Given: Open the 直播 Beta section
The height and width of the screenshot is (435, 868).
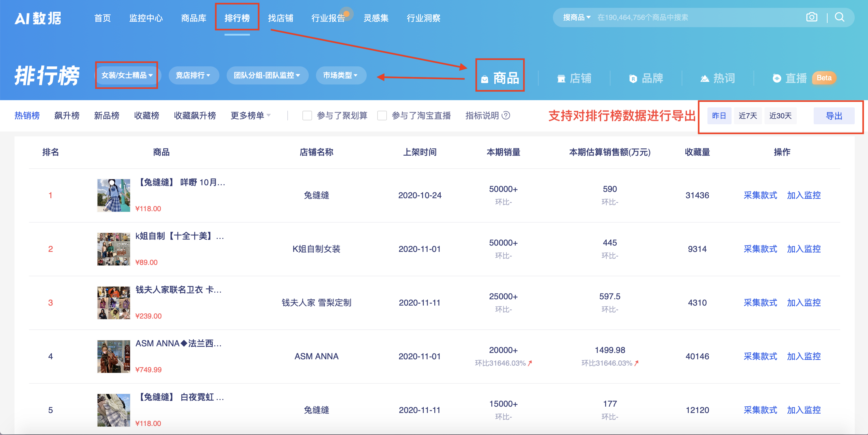Looking at the screenshot, I should click(x=796, y=78).
